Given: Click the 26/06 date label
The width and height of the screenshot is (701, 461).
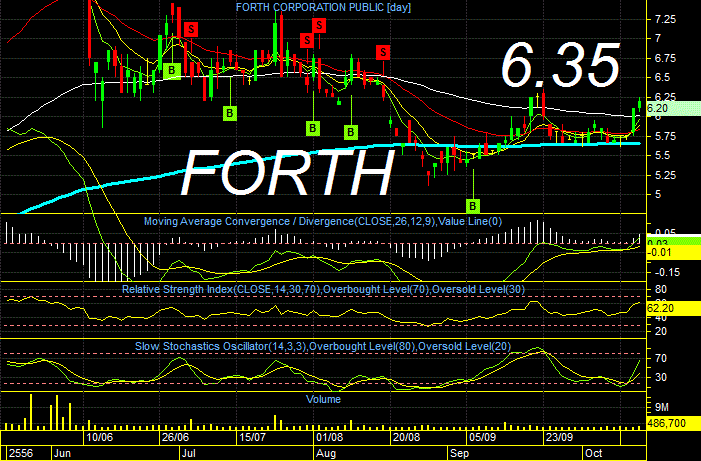Looking at the screenshot, I should 175,437.
